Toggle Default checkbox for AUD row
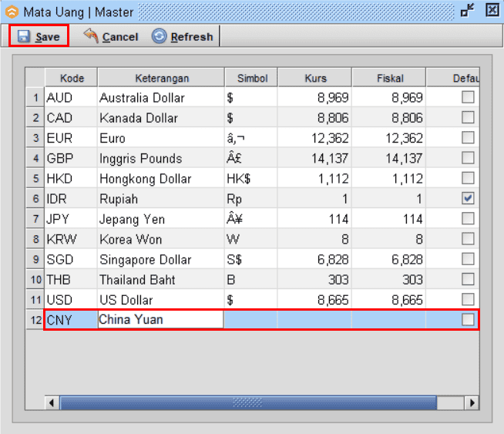 [x=468, y=97]
